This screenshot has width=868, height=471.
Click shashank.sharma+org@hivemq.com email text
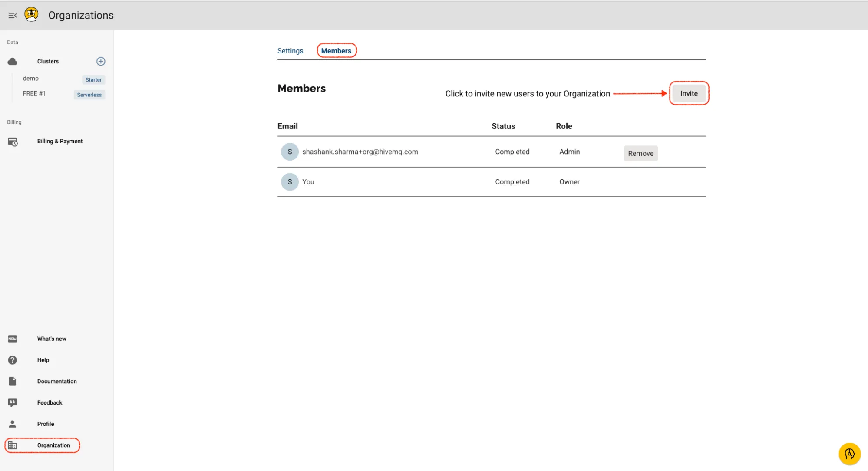tap(360, 152)
